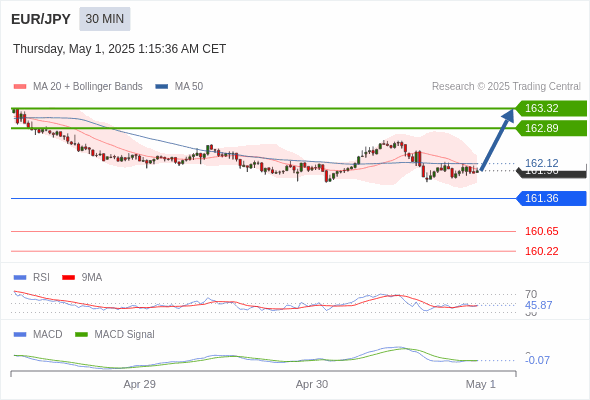Click the 160.22 support level label
Image resolution: width=590 pixels, height=400 pixels.
coord(541,251)
